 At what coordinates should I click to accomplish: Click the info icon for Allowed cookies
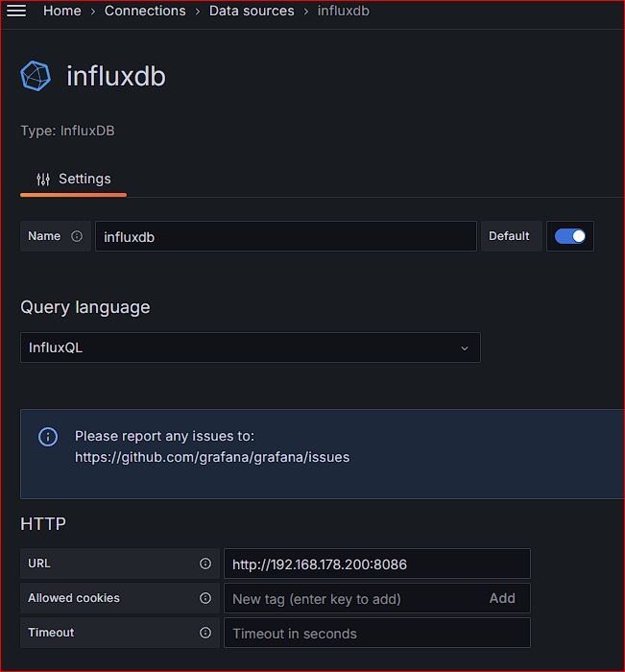[205, 598]
